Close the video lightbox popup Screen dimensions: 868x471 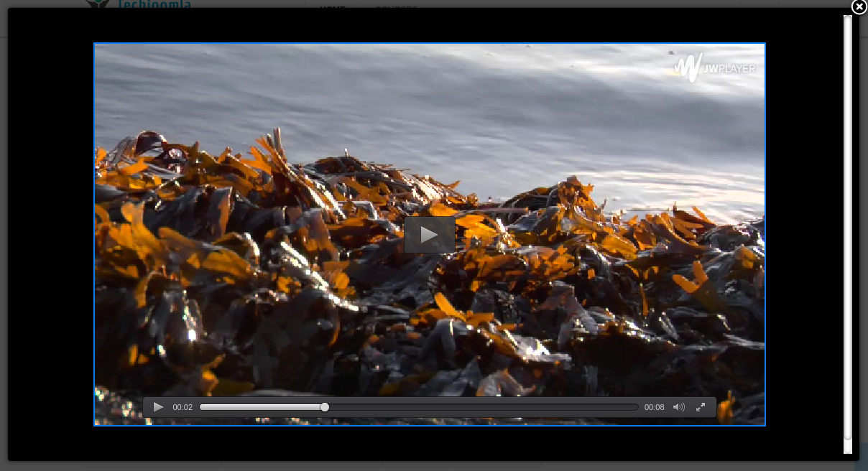pyautogui.click(x=859, y=7)
